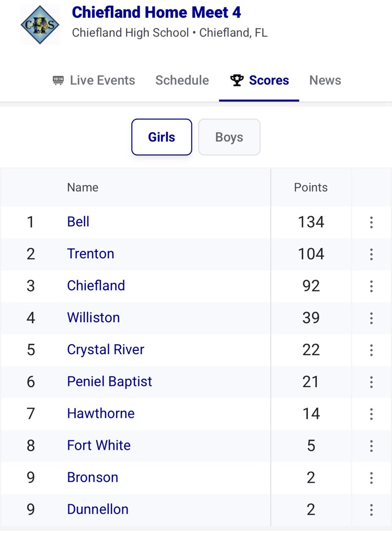This screenshot has width=392, height=534.
Task: Select the Girls scores toggle
Action: click(162, 137)
